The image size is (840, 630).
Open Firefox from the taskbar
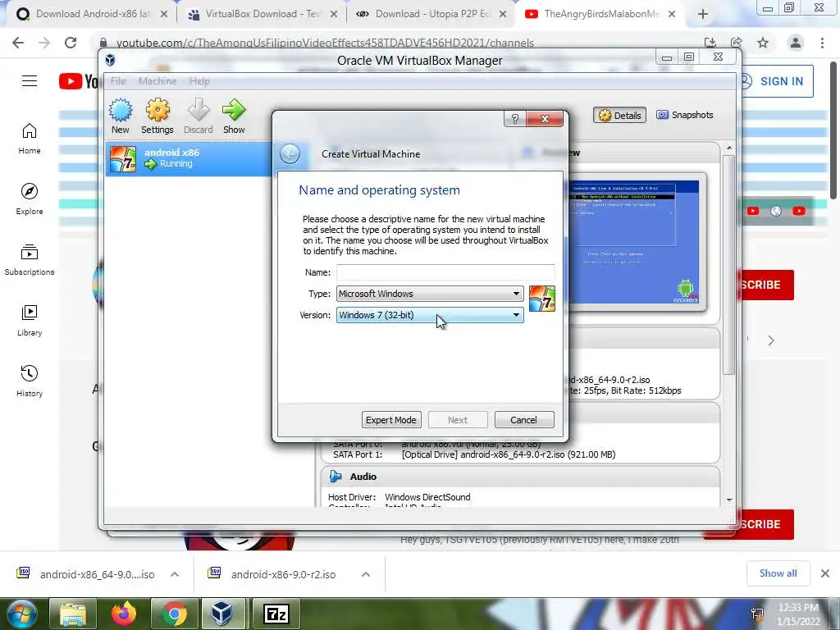coord(124,614)
